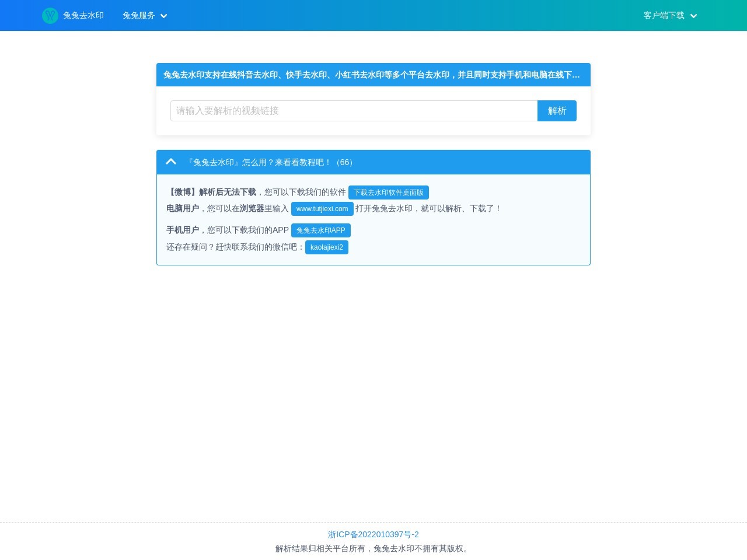Expand the 客户端下载 dropdown chevron

point(693,16)
